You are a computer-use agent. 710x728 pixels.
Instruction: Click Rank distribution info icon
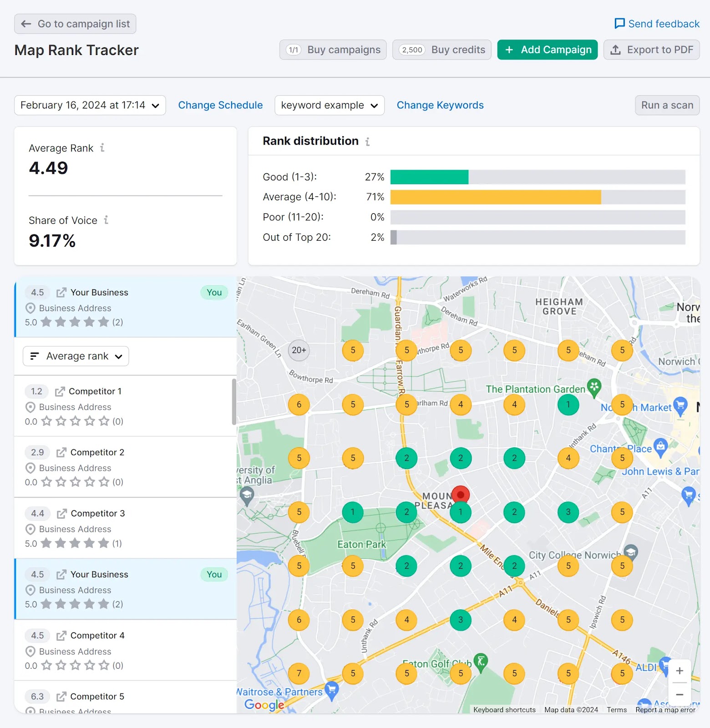367,142
